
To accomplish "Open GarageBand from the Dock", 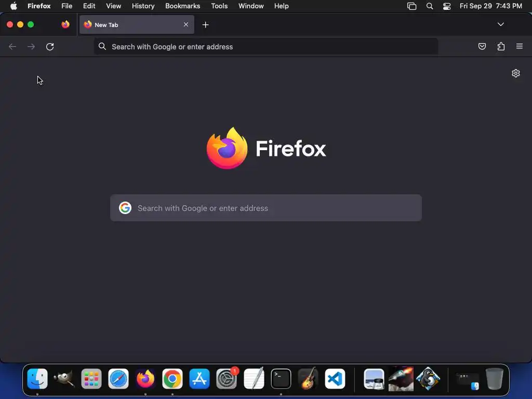I will tap(308, 379).
